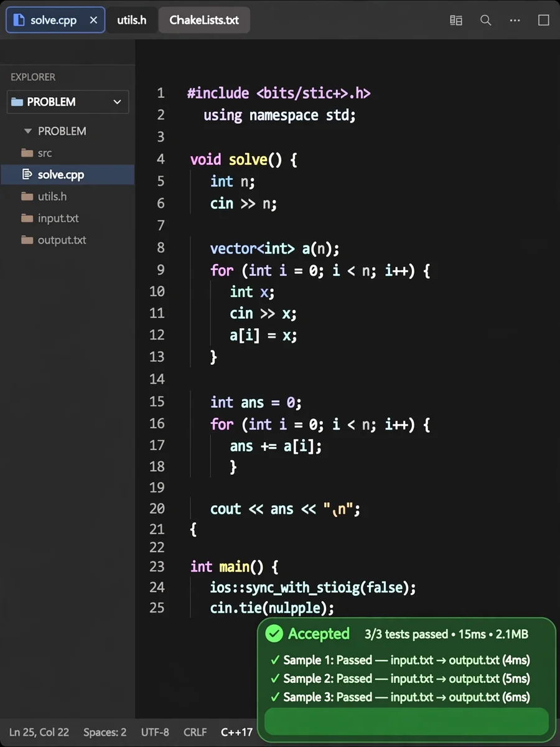Click the 'cin.tie(nulpple);' line

(272, 608)
